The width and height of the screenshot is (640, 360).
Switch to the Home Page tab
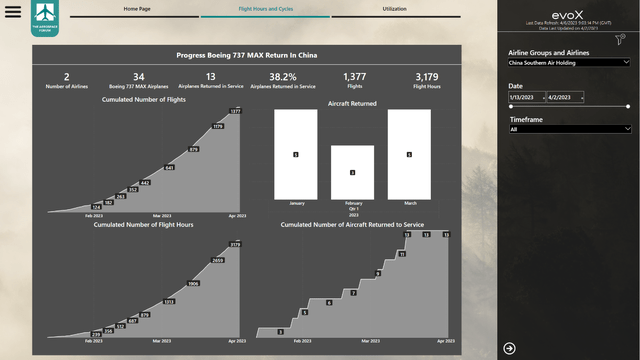pos(137,9)
